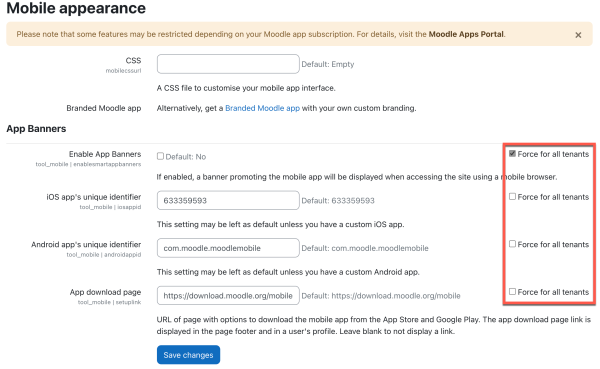Follow the Branded Moodle app link

[262, 108]
